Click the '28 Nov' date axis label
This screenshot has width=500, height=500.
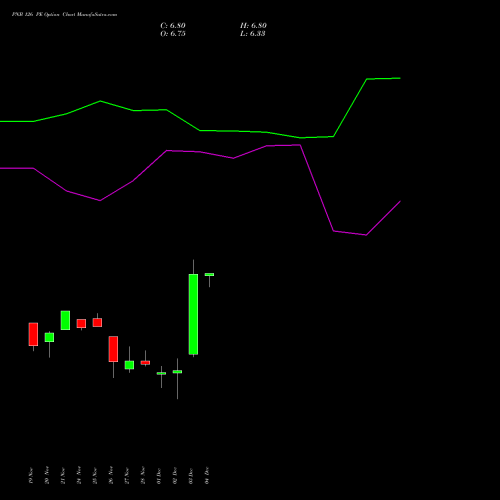coord(143,475)
